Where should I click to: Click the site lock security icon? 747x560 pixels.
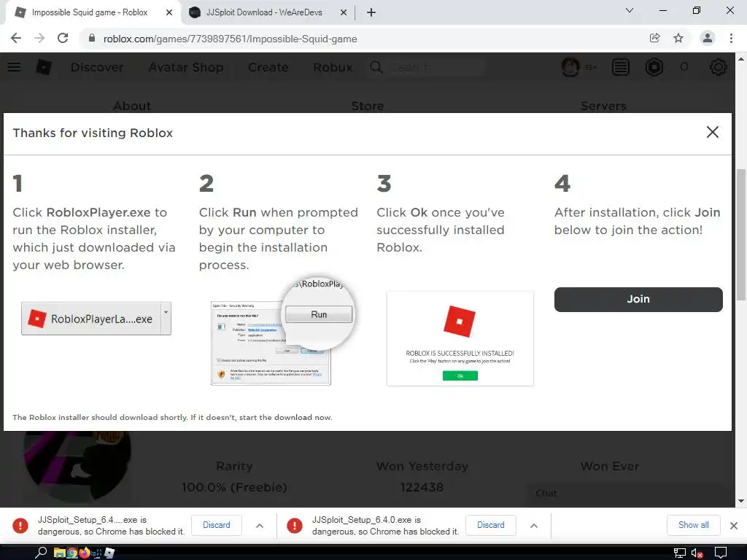tap(92, 38)
